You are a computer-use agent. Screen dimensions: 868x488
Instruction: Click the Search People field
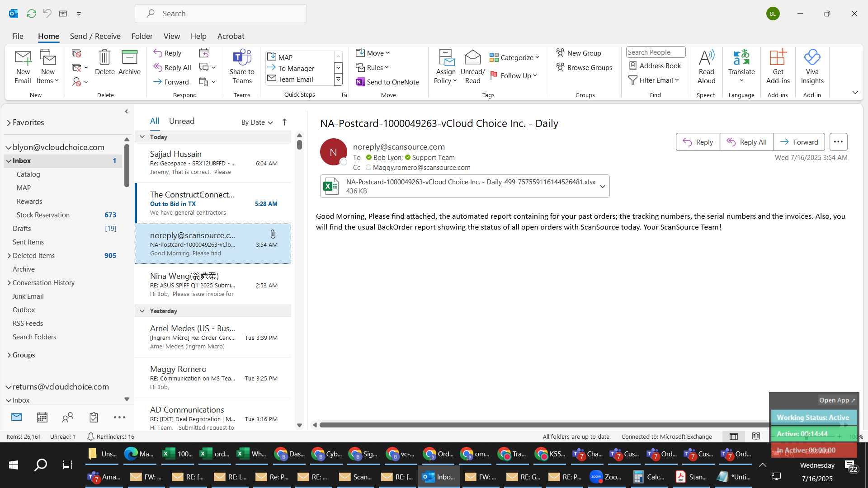656,52
